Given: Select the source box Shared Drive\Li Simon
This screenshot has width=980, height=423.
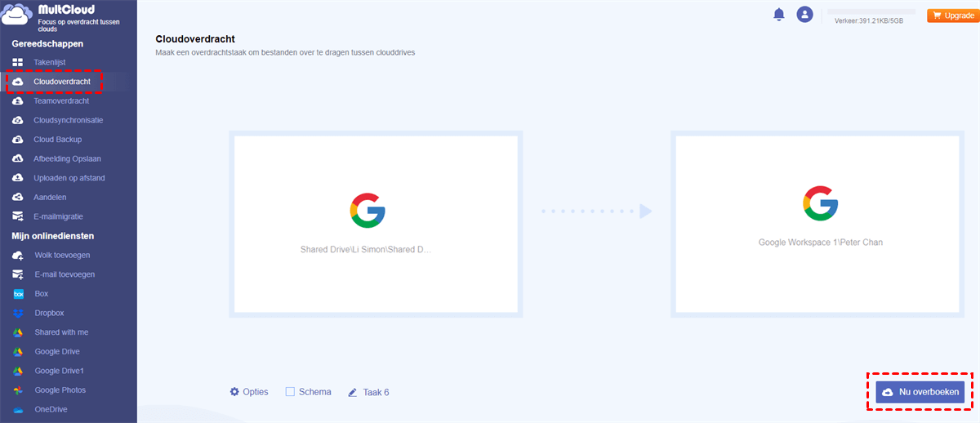Looking at the screenshot, I should pyautogui.click(x=376, y=225).
